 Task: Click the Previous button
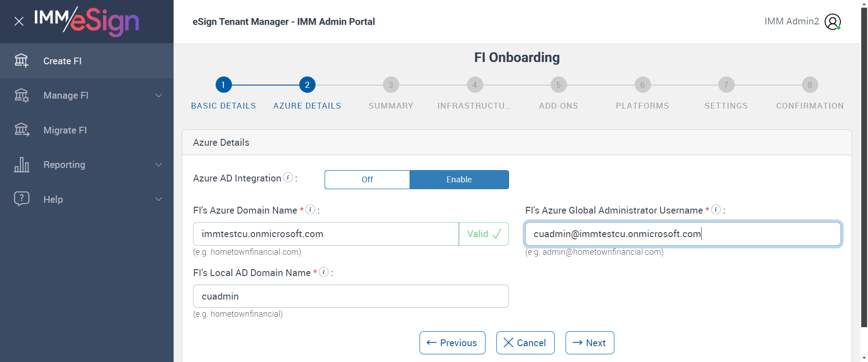(452, 343)
